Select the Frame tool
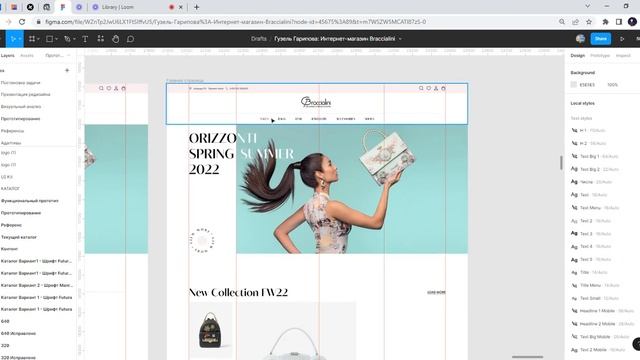Image resolution: width=640 pixels, height=360 pixels. (x=32, y=39)
